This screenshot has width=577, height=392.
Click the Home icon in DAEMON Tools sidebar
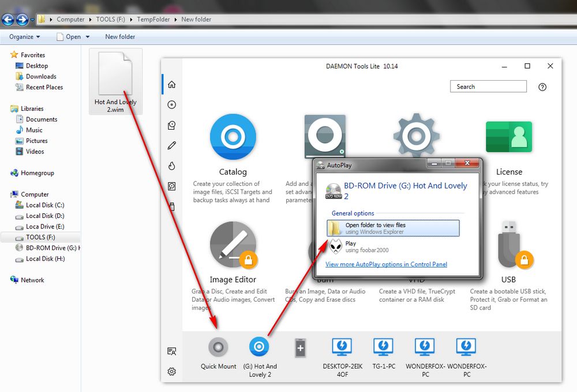(171, 85)
